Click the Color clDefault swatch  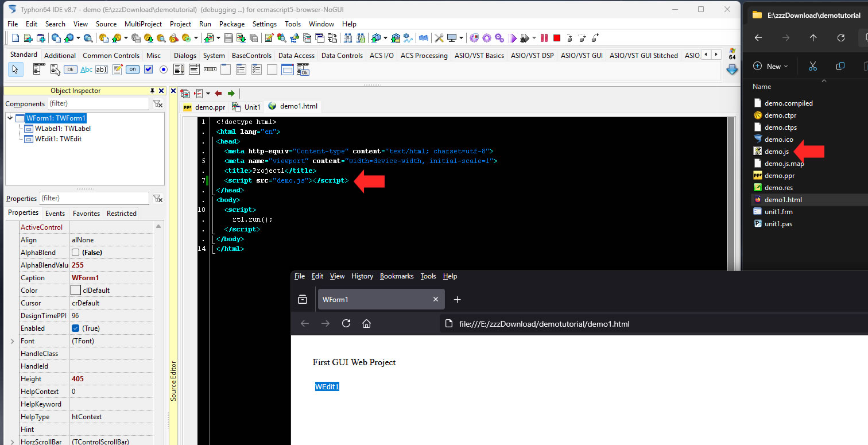pos(75,291)
